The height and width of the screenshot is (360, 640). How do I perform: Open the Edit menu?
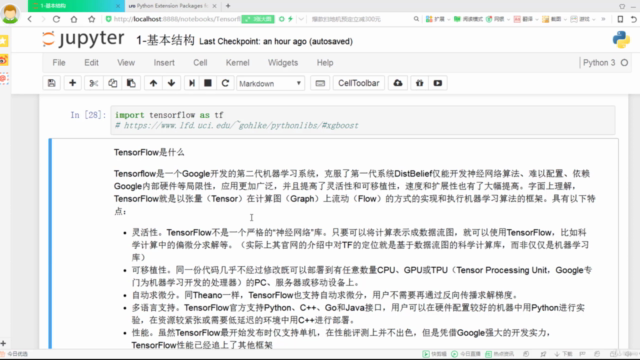coord(91,63)
